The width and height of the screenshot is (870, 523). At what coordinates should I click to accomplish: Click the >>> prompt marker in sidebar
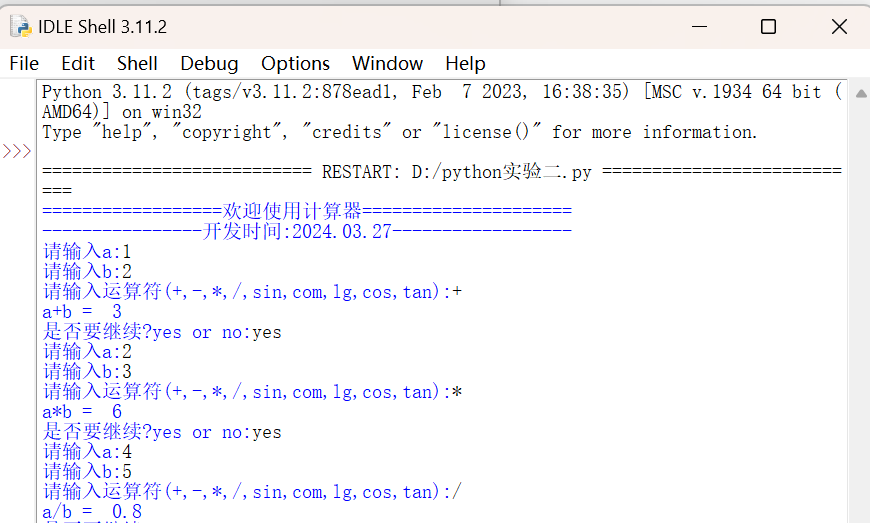16,152
